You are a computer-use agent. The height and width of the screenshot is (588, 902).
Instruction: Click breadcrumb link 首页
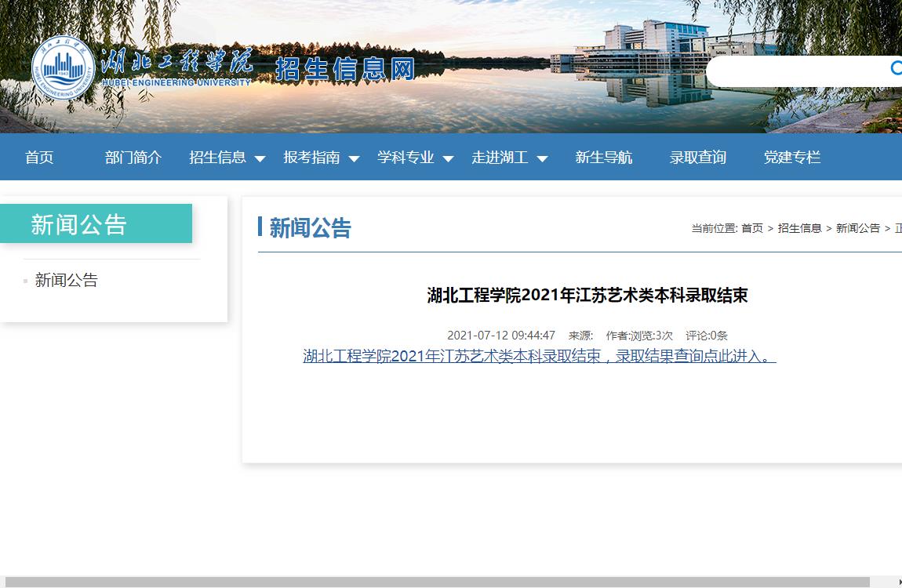tap(752, 228)
